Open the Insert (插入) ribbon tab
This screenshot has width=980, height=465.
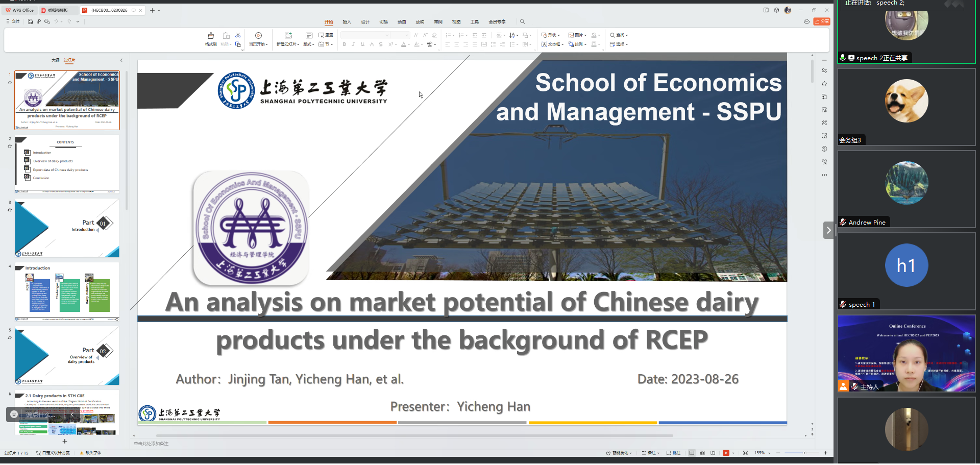coord(347,22)
